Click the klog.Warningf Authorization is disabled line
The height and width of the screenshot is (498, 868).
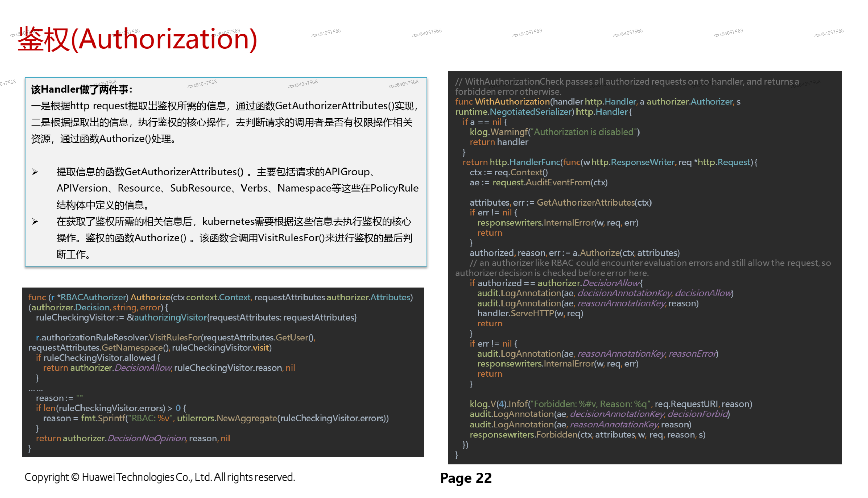pyautogui.click(x=554, y=132)
